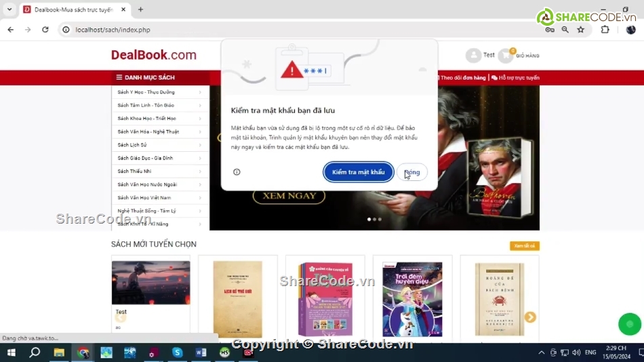This screenshot has width=644, height=362.
Task: Click the localhost/sach/index.php address field
Action: click(x=113, y=30)
